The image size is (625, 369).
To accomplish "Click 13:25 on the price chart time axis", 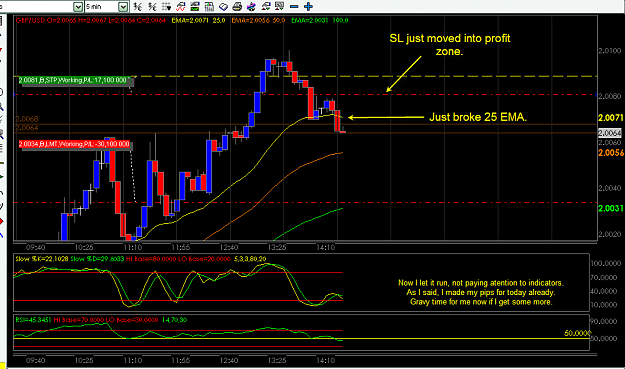I will [x=277, y=247].
